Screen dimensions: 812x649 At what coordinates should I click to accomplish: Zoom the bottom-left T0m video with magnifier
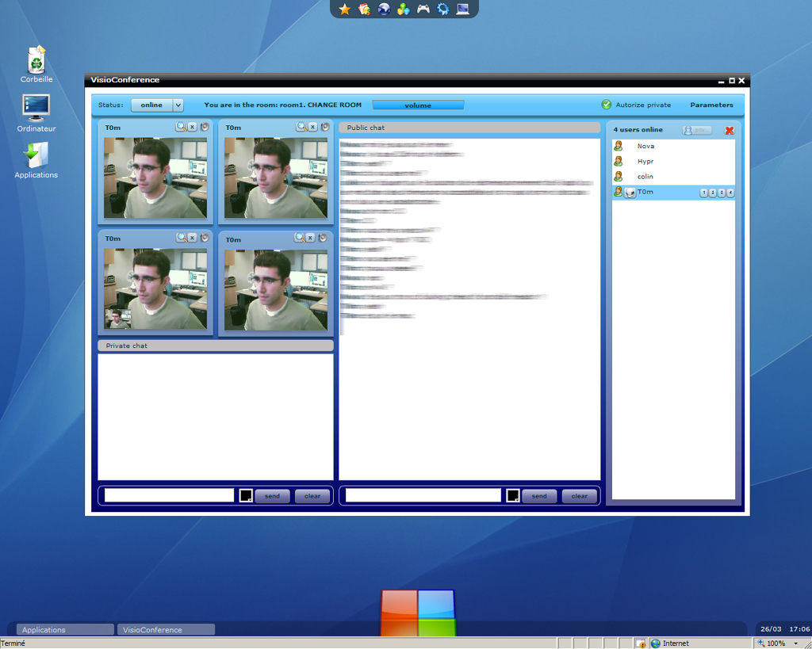182,238
